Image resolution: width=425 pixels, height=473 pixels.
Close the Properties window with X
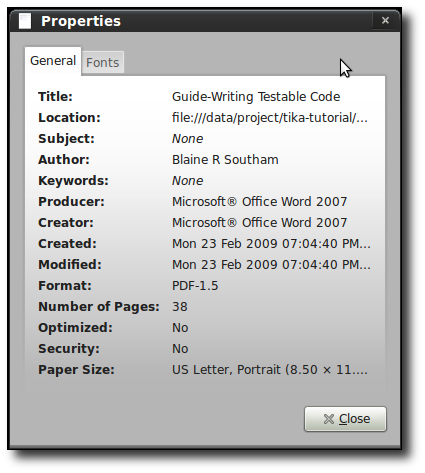coord(385,21)
